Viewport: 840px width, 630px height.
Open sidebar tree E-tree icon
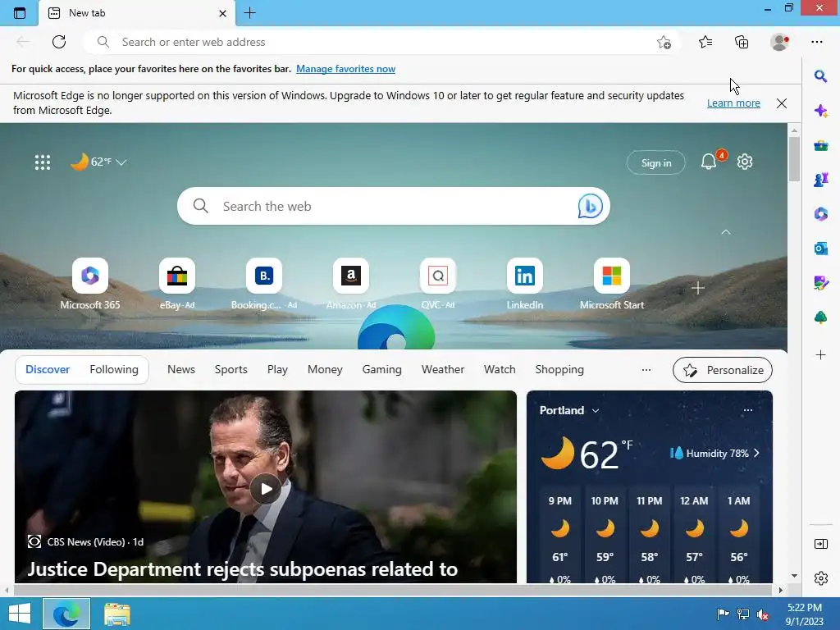pos(820,317)
